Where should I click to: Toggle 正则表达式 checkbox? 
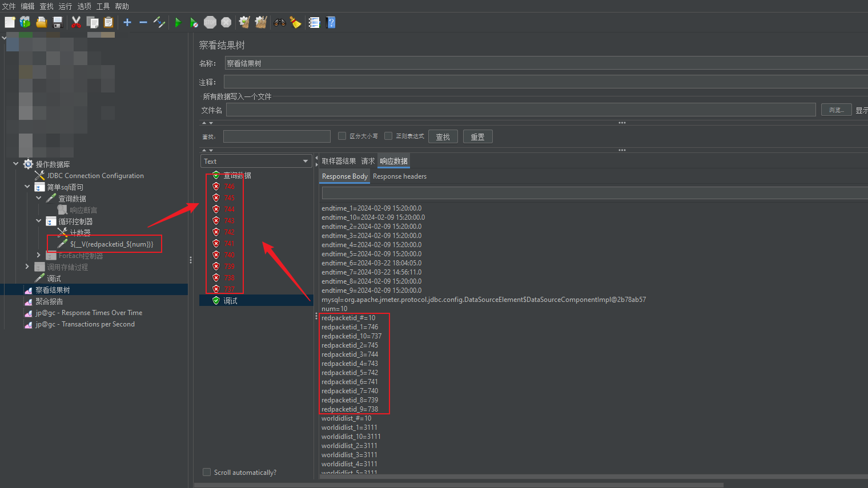388,136
